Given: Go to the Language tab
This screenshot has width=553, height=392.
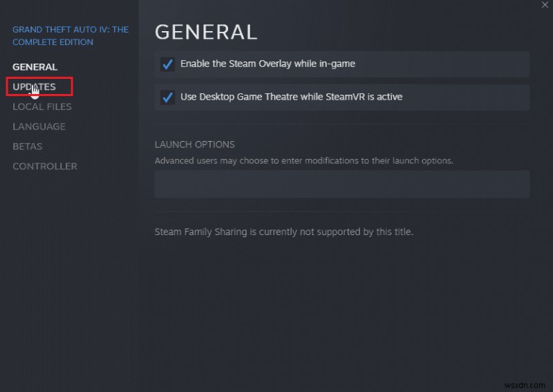Looking at the screenshot, I should point(39,127).
